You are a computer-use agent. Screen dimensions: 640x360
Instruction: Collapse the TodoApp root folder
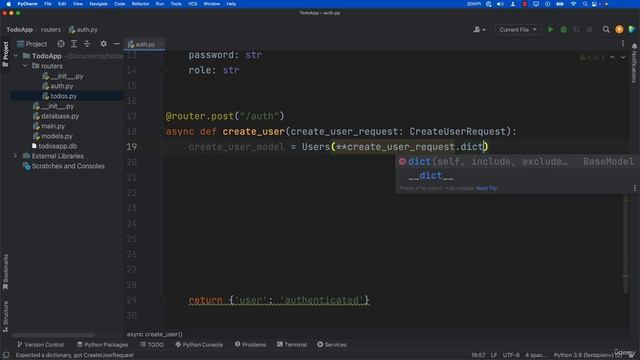(16, 56)
